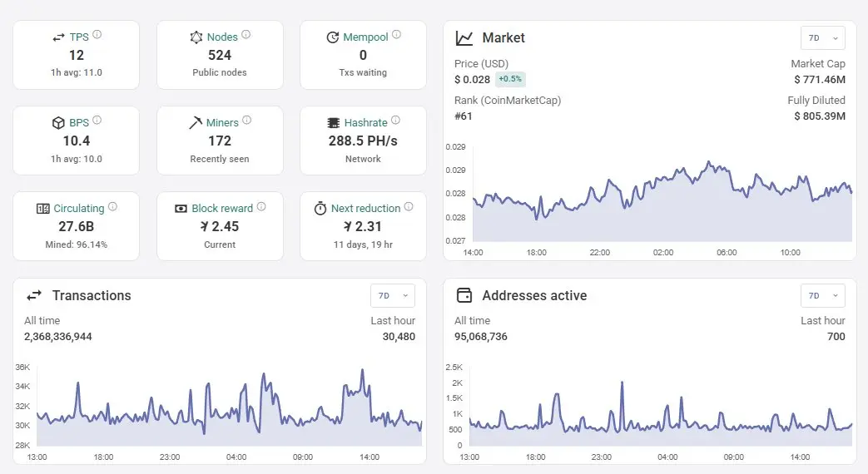This screenshot has width=868, height=474.
Task: Open the Market 7D range dropdown
Action: 822,38
